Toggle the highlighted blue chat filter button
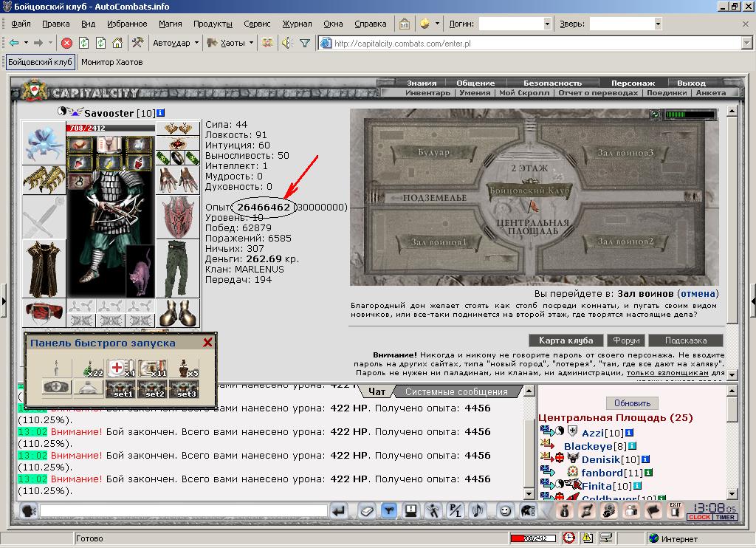Screen dimensions: 756x548 pos(388,511)
